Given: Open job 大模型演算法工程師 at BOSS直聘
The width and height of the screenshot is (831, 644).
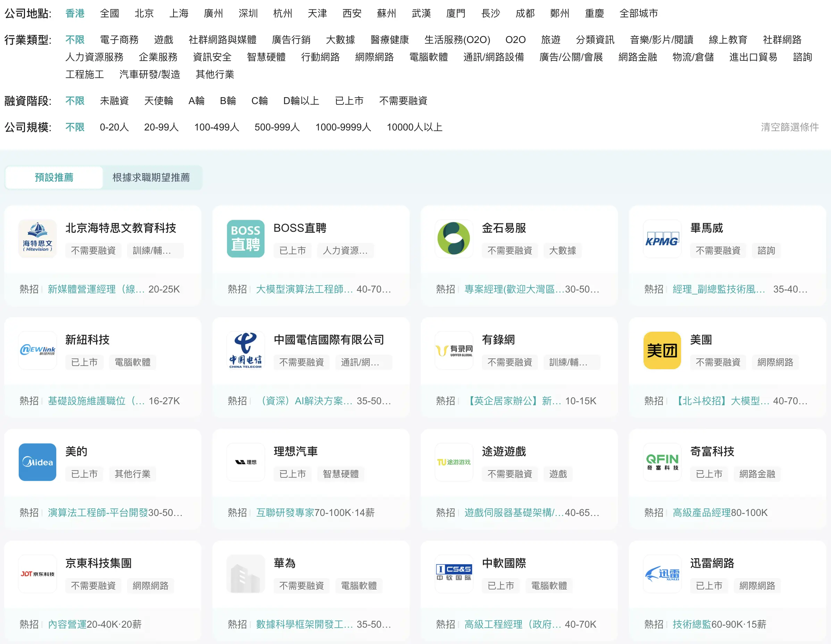Looking at the screenshot, I should (304, 289).
